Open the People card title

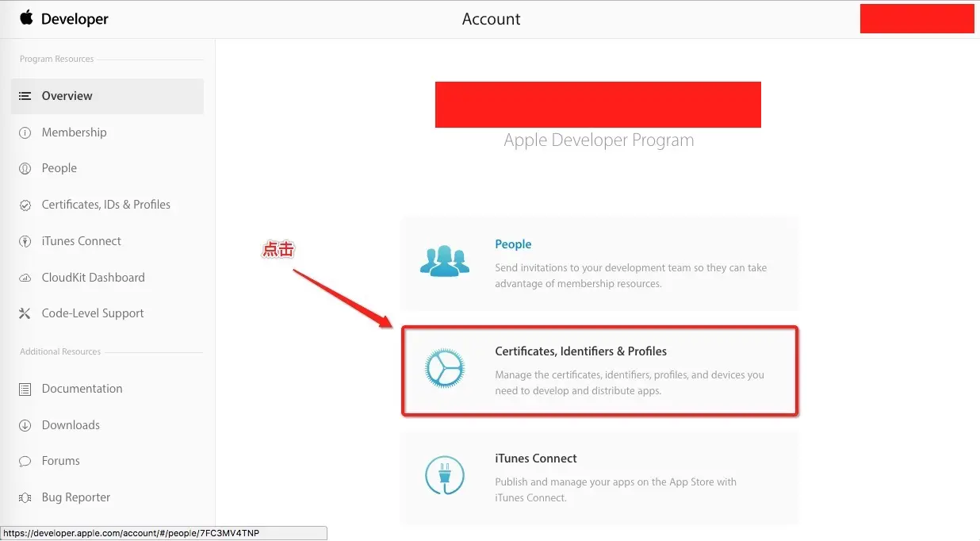click(x=513, y=244)
